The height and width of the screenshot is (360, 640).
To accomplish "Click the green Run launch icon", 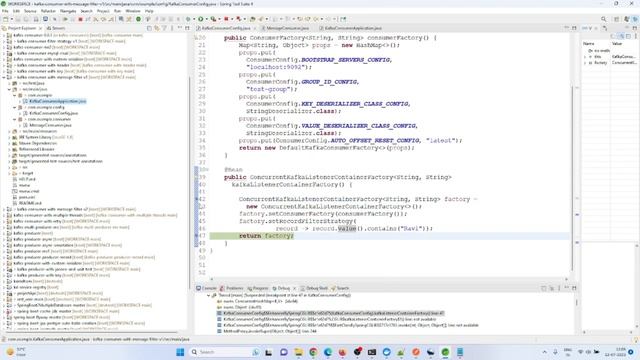I will [201, 19].
